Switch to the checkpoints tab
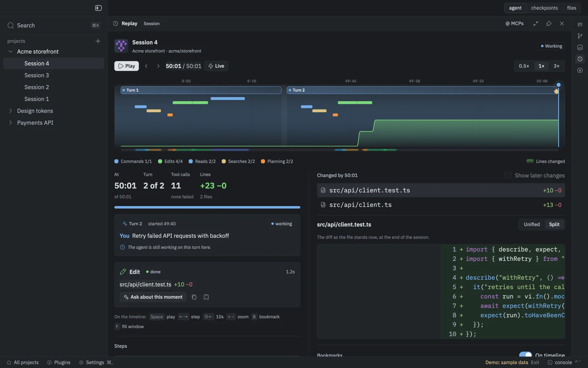The width and height of the screenshot is (588, 368). point(544,8)
